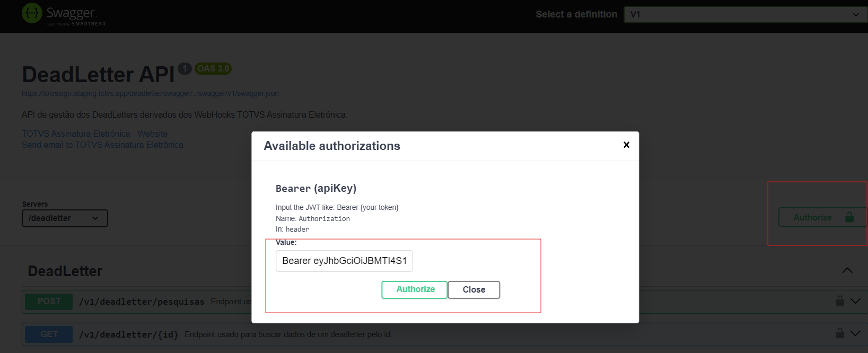Click the OAS 3.0 badge
The width and height of the screenshot is (868, 353).
click(x=213, y=68)
